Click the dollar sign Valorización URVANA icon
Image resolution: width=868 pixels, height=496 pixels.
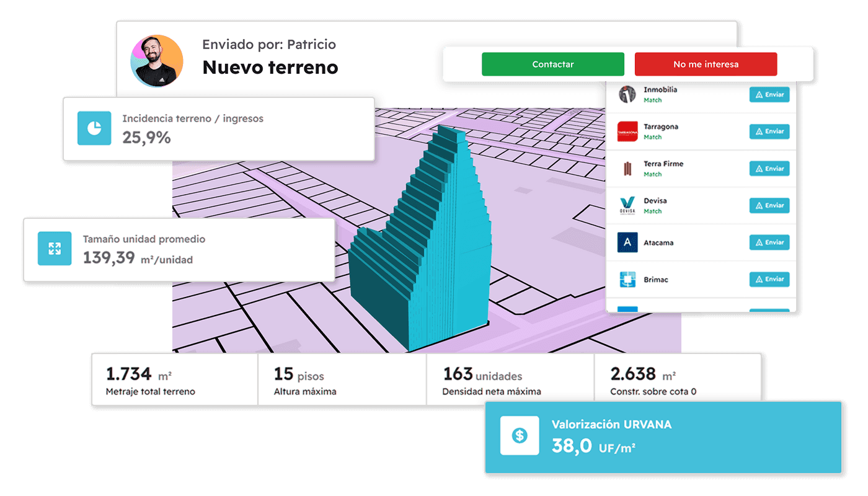tap(520, 436)
